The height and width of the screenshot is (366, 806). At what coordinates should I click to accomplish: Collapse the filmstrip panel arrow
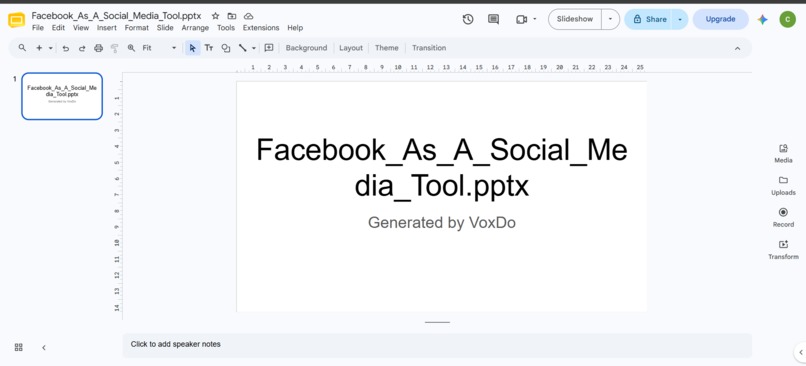[44, 347]
